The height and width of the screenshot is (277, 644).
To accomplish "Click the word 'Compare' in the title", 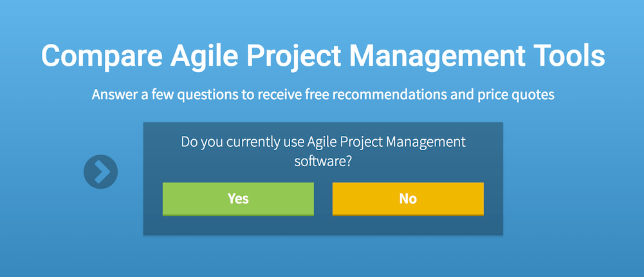I will [x=102, y=57].
